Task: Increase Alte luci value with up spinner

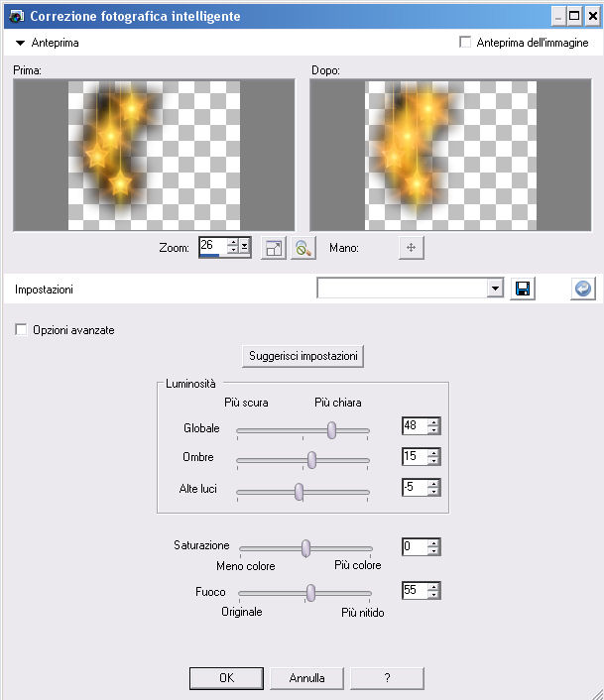Action: point(433,484)
